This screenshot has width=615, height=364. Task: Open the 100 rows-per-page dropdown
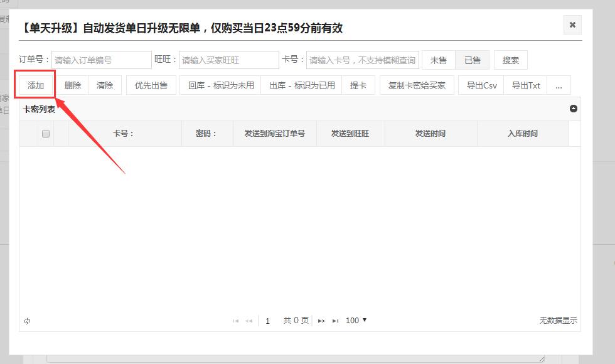pyautogui.click(x=356, y=321)
